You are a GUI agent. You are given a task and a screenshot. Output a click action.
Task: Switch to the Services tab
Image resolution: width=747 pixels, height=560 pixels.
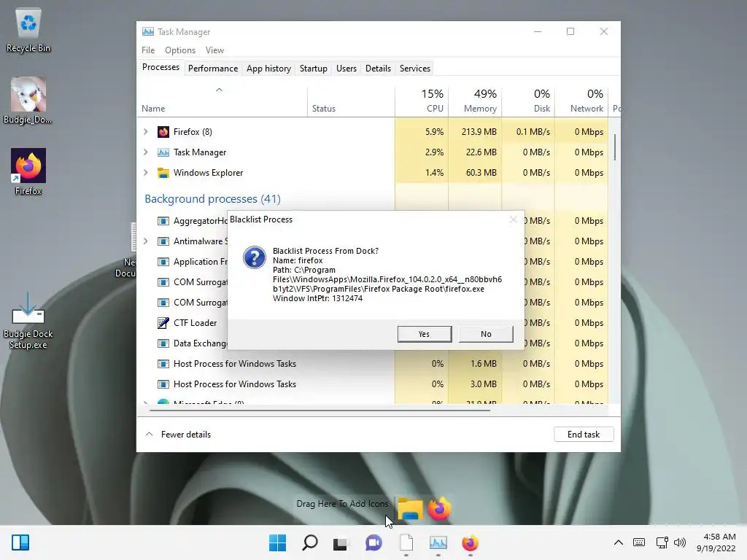(x=415, y=69)
